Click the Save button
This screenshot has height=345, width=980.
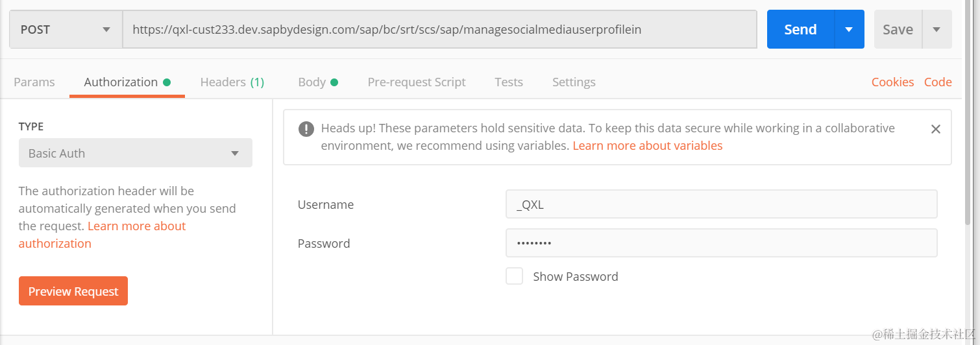coord(898,29)
